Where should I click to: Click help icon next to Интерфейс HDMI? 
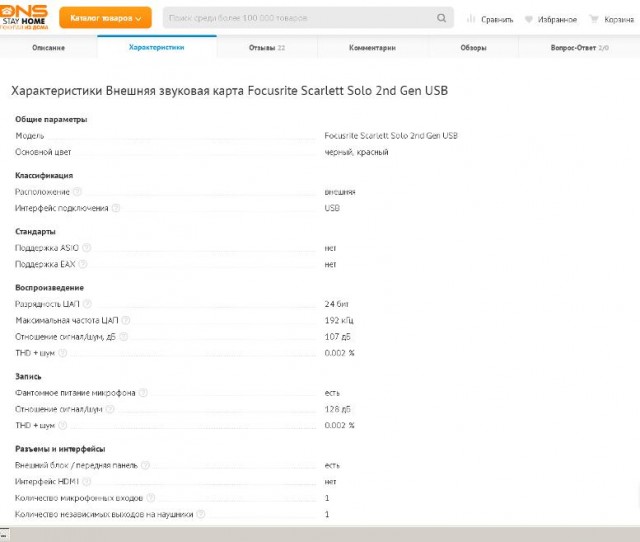(87, 481)
